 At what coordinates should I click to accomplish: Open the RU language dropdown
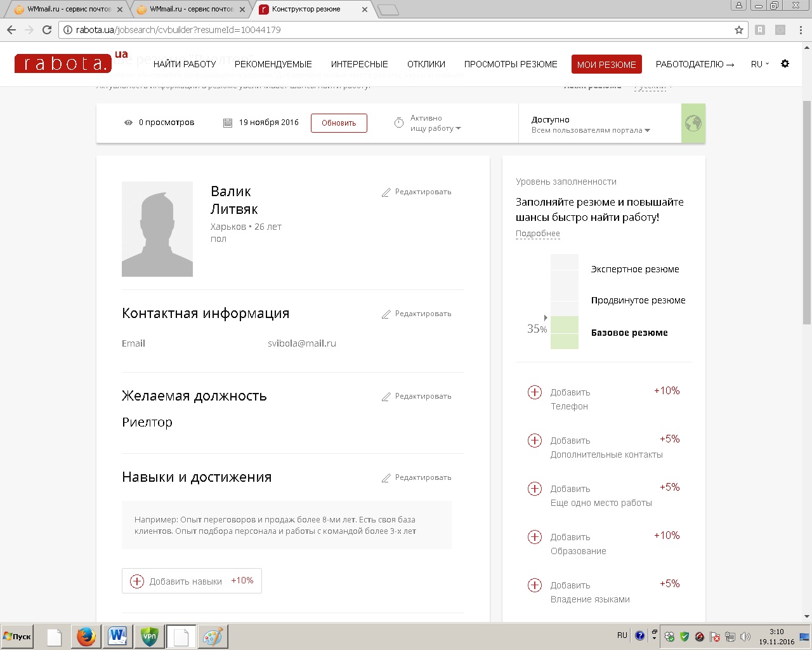click(x=759, y=64)
